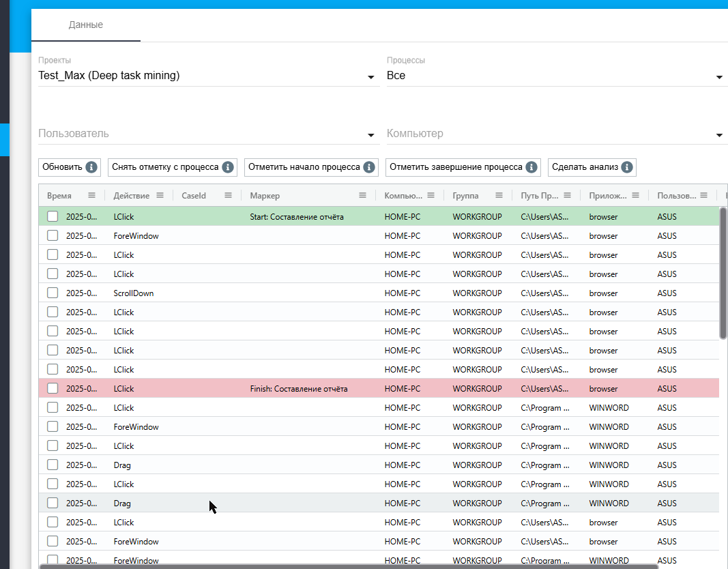This screenshot has height=569, width=728.
Task: Open the Группа column menu icon
Action: (499, 195)
